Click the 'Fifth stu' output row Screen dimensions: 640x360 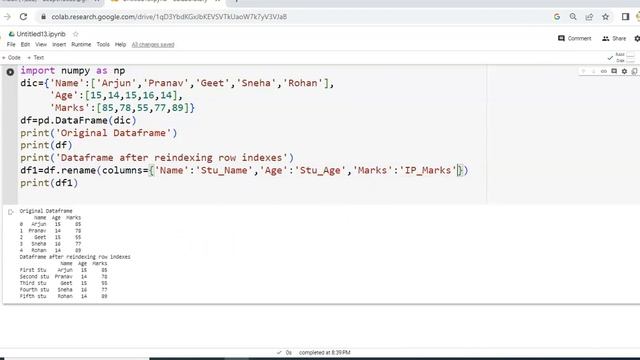[63, 296]
